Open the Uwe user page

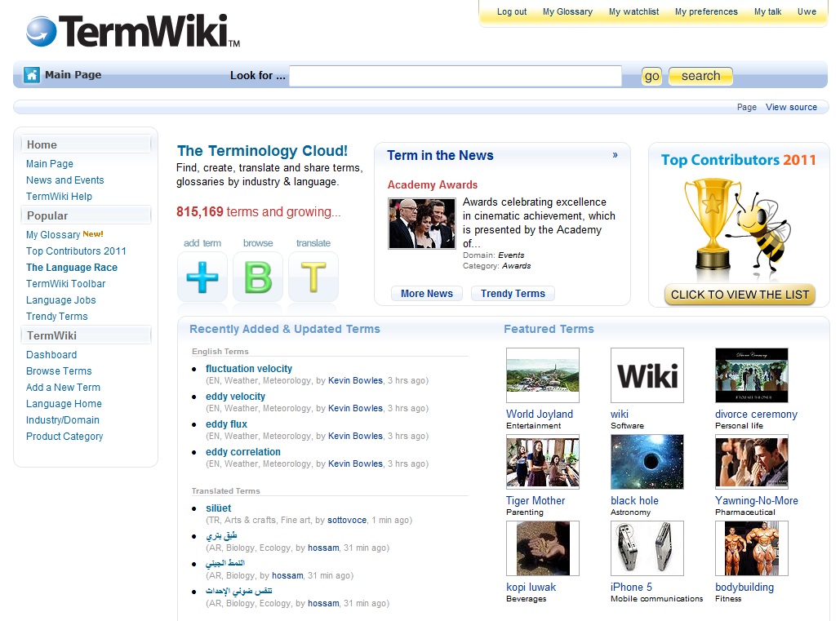(x=807, y=11)
